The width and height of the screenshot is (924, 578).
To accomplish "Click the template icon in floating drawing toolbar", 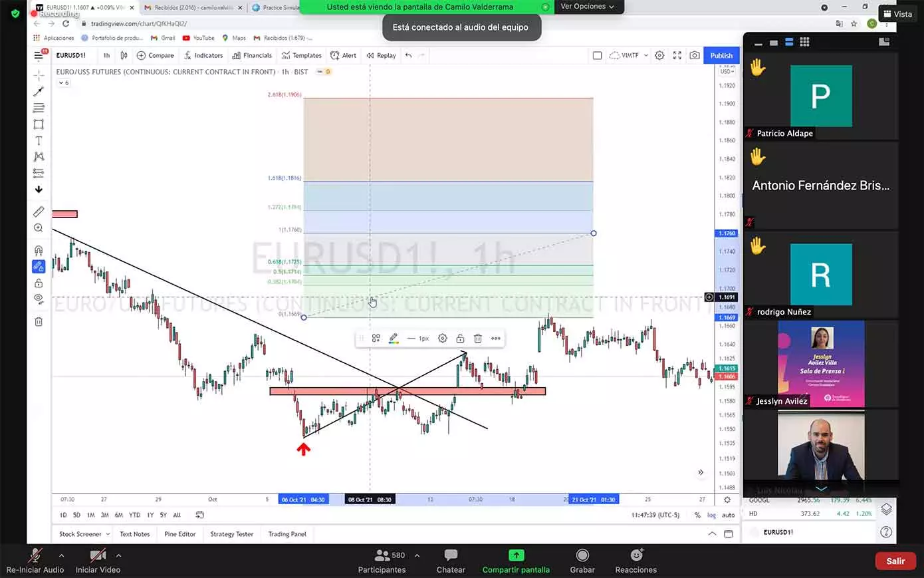I will click(x=376, y=339).
